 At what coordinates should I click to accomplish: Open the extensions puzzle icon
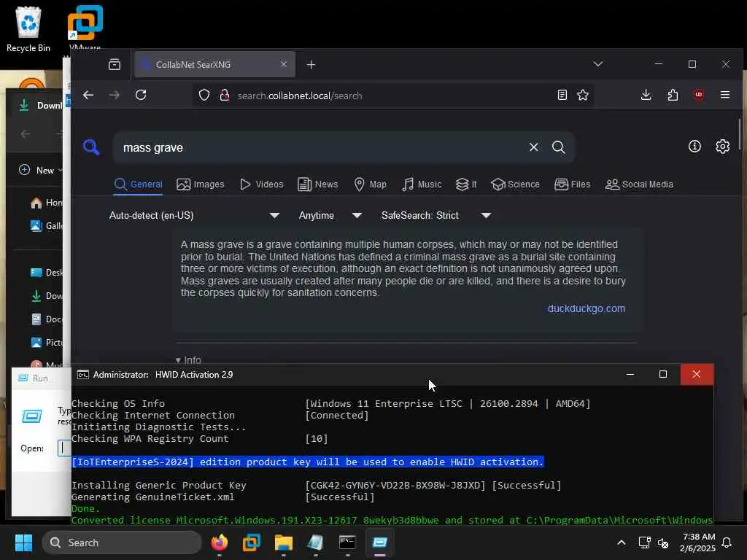click(673, 96)
